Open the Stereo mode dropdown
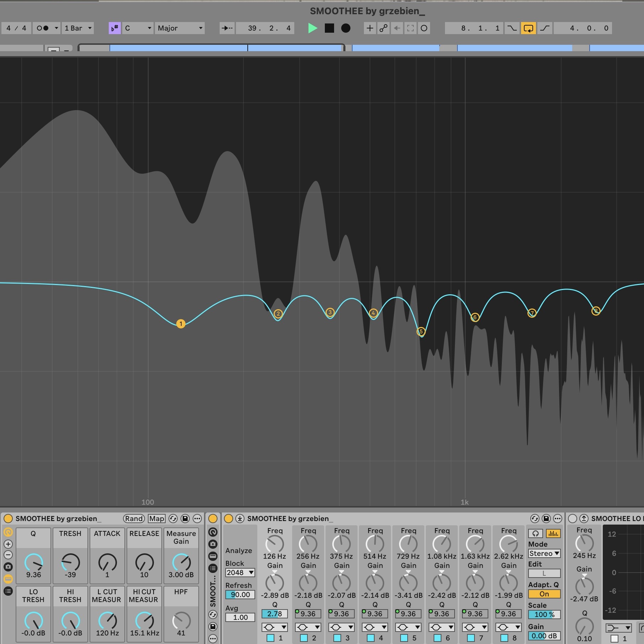This screenshot has height=644, width=644. 544,553
